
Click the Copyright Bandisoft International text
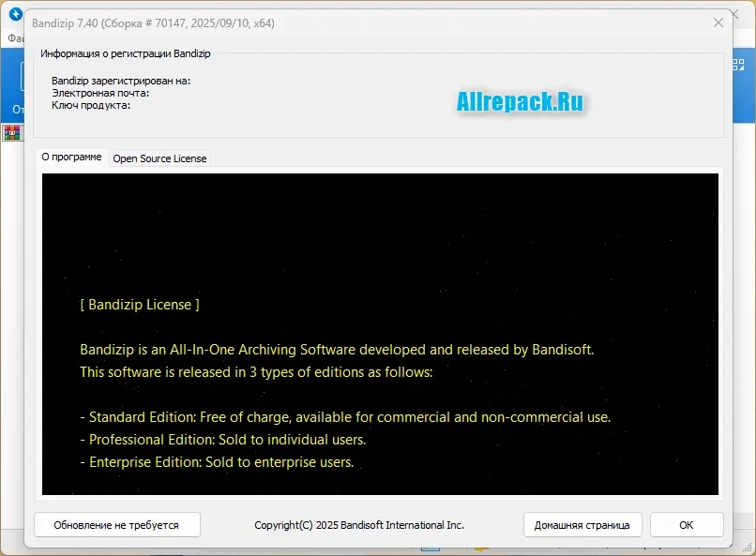tap(359, 525)
